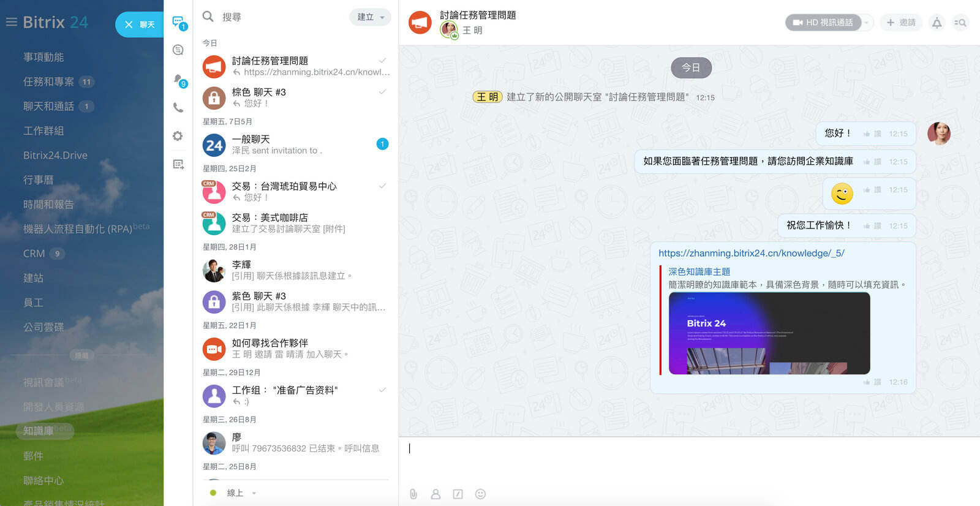The width and height of the screenshot is (980, 506).
Task: Open the 討論任務管理問題 chat in list
Action: [x=296, y=66]
